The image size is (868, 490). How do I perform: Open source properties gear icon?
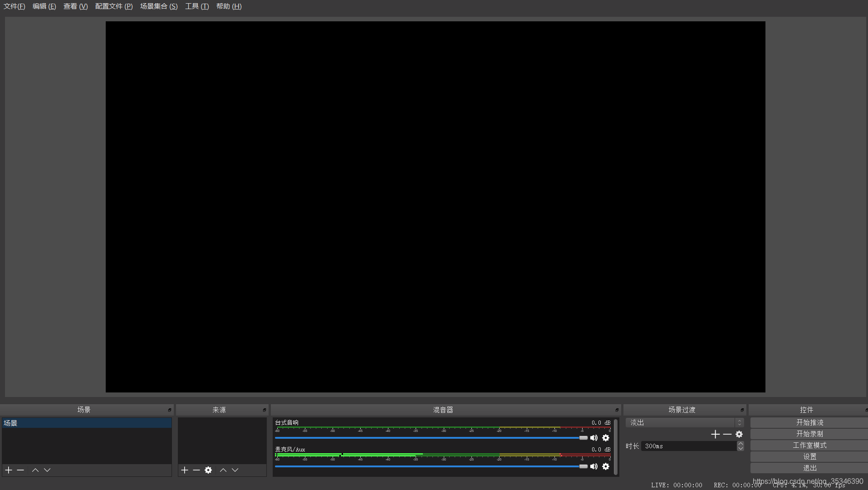tap(208, 470)
